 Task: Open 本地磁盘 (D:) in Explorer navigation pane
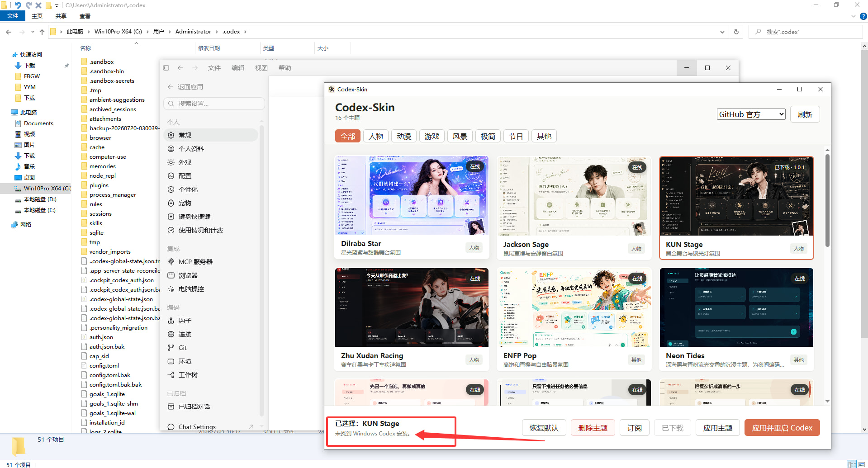pyautogui.click(x=40, y=199)
